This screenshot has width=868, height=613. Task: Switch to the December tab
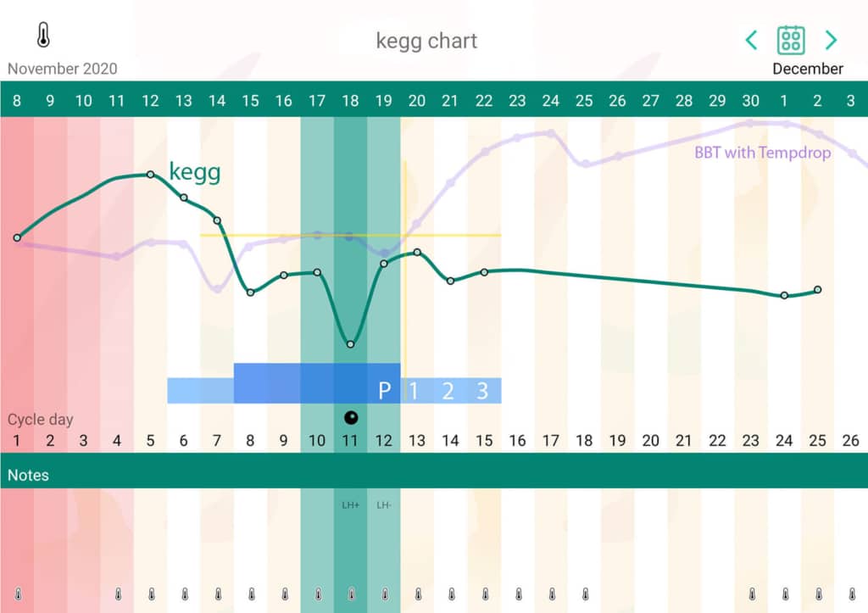pos(809,69)
